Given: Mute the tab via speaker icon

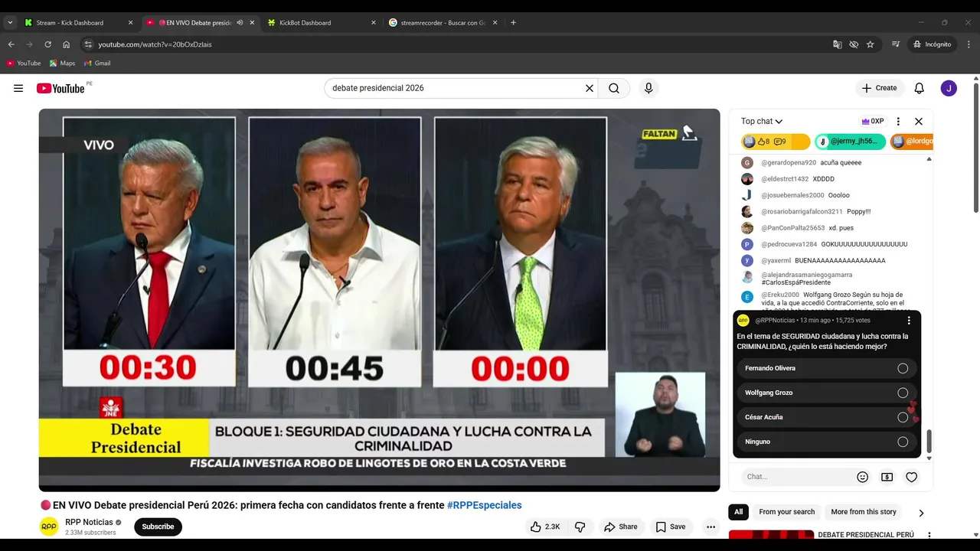Looking at the screenshot, I should [x=240, y=22].
